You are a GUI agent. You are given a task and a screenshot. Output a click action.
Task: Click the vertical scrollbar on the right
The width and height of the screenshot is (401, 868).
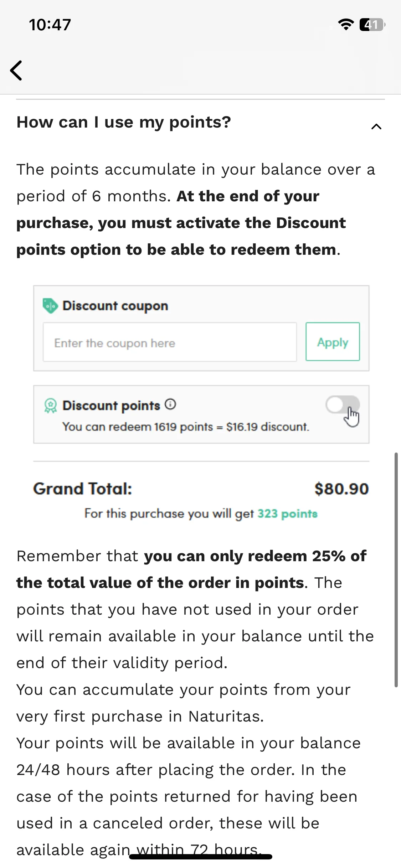click(396, 569)
